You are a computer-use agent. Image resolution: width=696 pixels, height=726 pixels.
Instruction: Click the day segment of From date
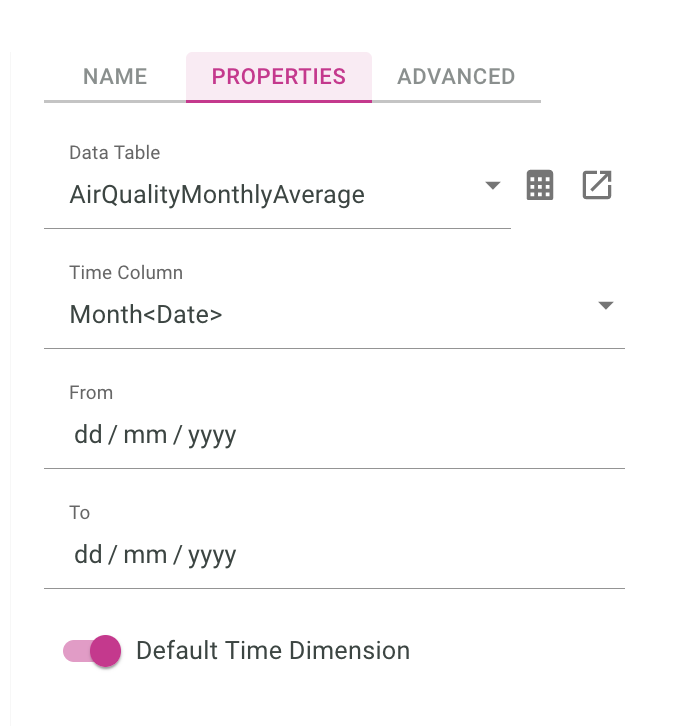[x=88, y=434]
